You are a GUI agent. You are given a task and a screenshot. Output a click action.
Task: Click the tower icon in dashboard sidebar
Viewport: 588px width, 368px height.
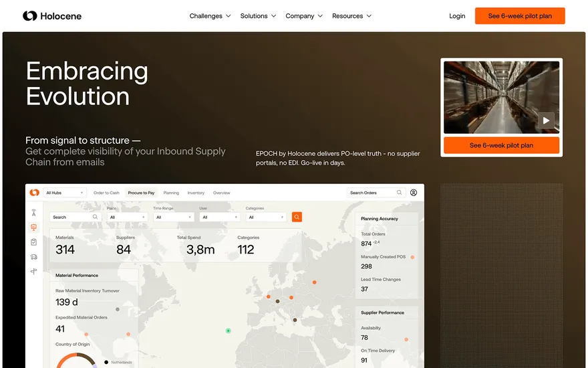click(x=34, y=213)
